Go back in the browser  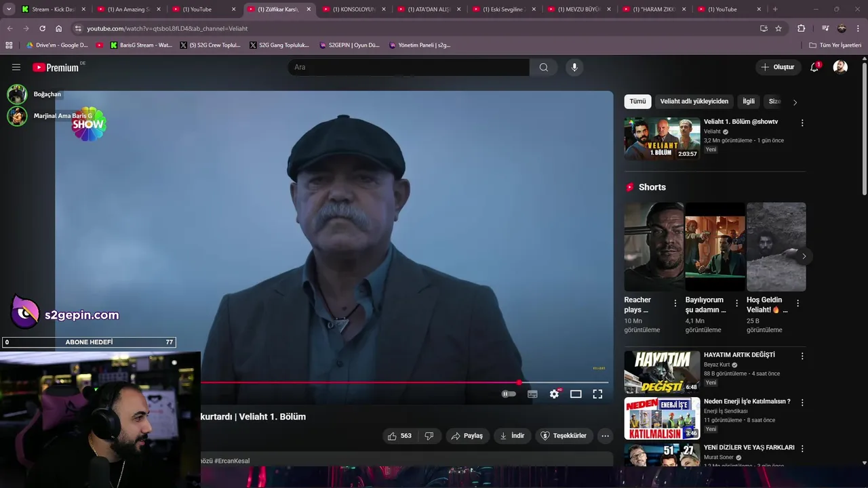(x=9, y=28)
